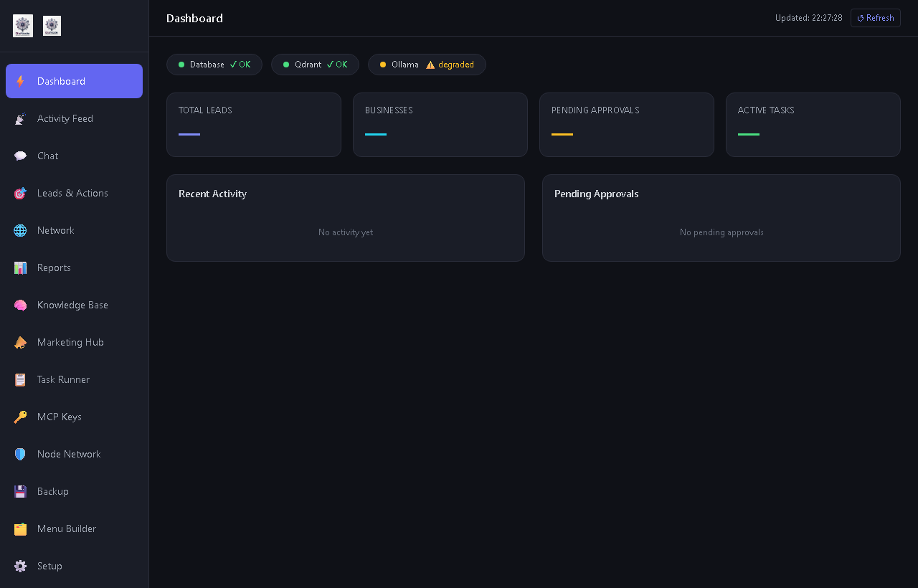Click the Ollama degraded status chip
Screen dimensions: 918x588
(x=427, y=65)
